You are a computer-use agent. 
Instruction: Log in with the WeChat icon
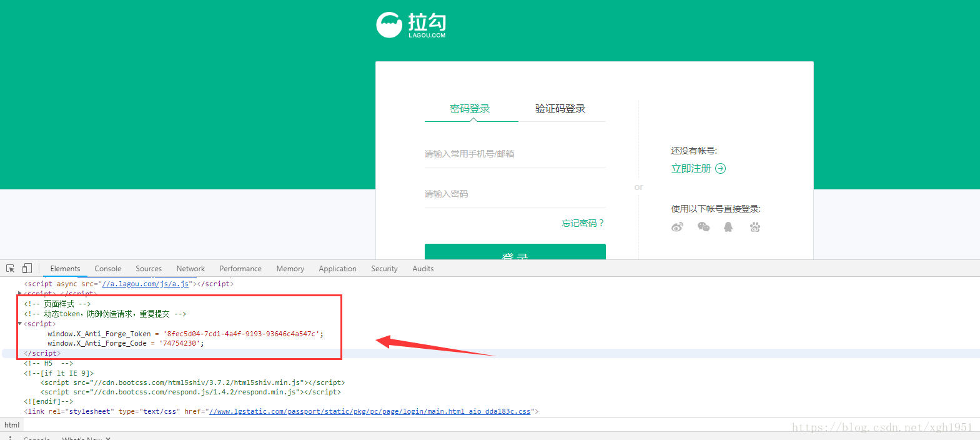click(x=703, y=227)
